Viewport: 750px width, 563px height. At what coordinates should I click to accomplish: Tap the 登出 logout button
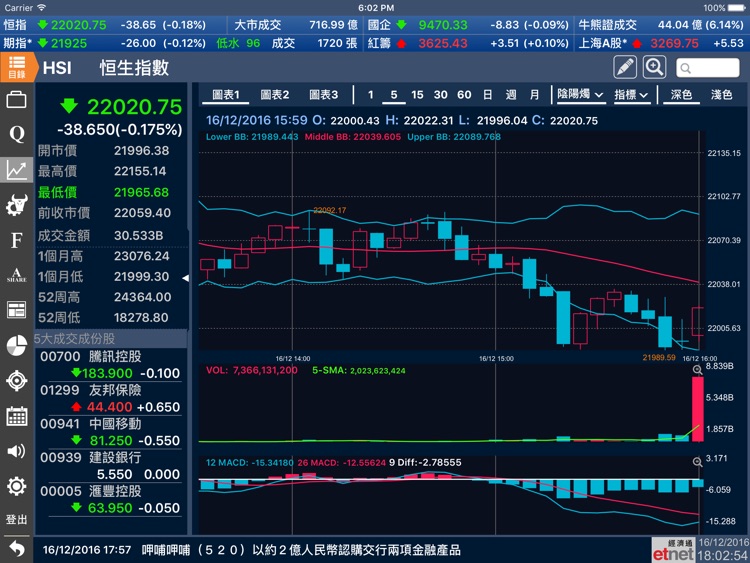pyautogui.click(x=16, y=519)
